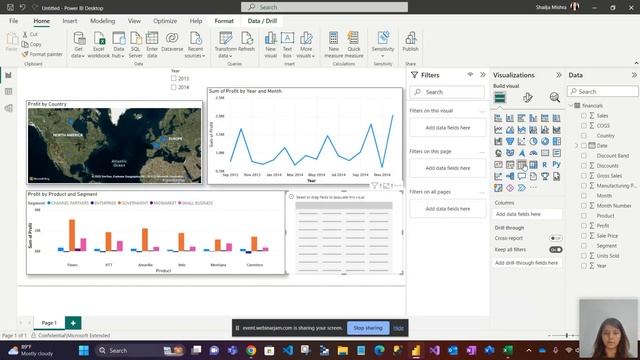The width and height of the screenshot is (640, 360).
Task: Switch to Table view in left sidebar
Action: [9, 92]
